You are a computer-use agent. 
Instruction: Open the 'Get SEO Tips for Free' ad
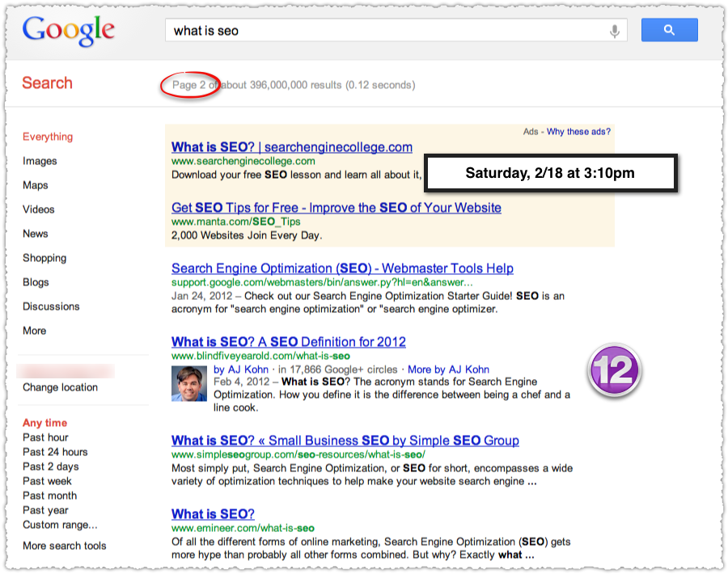tap(336, 208)
